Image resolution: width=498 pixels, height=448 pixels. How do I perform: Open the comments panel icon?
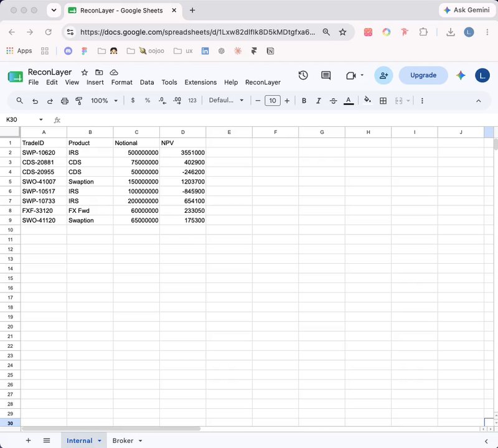[326, 75]
